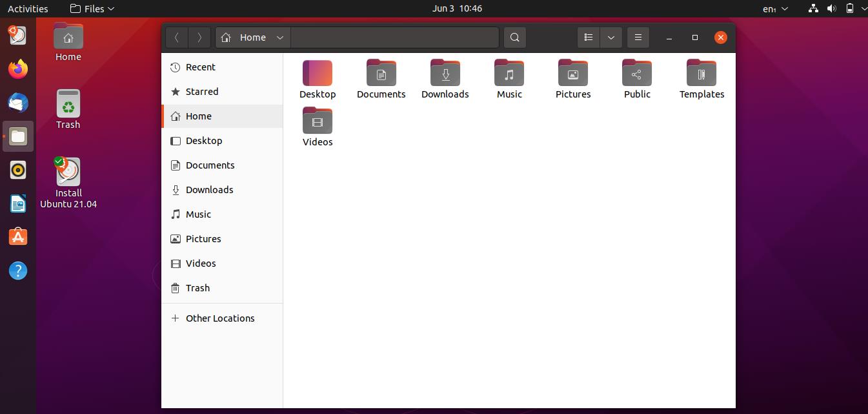Switch to list view in Files

click(589, 37)
